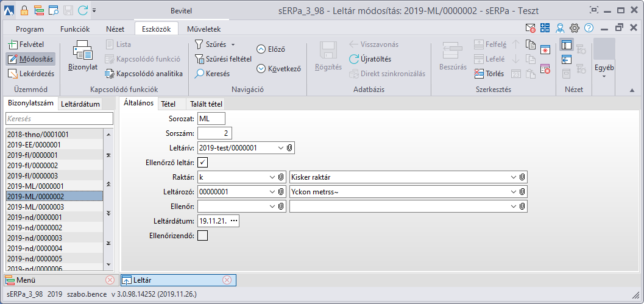This screenshot has width=644, height=304.
Task: Select 2018-thno/0001001 in list
Action: pyautogui.click(x=55, y=135)
